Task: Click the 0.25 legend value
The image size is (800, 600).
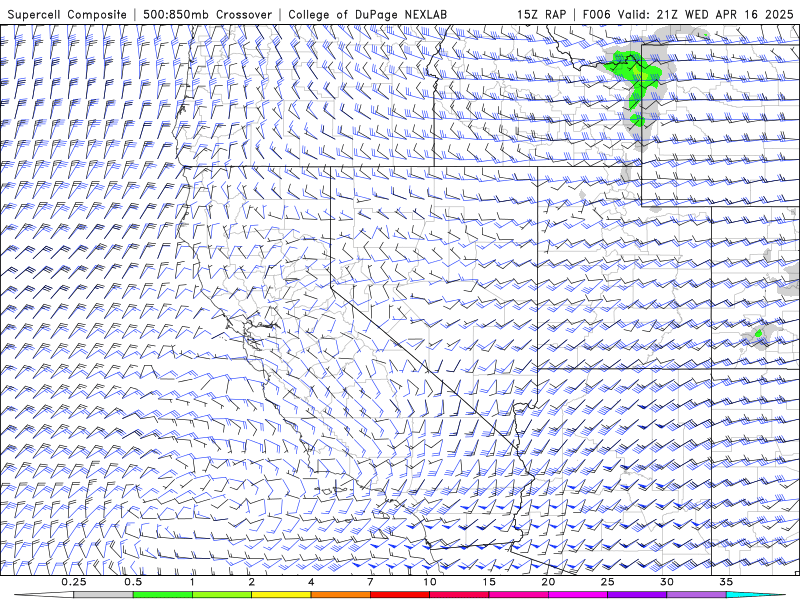Action: point(73,582)
